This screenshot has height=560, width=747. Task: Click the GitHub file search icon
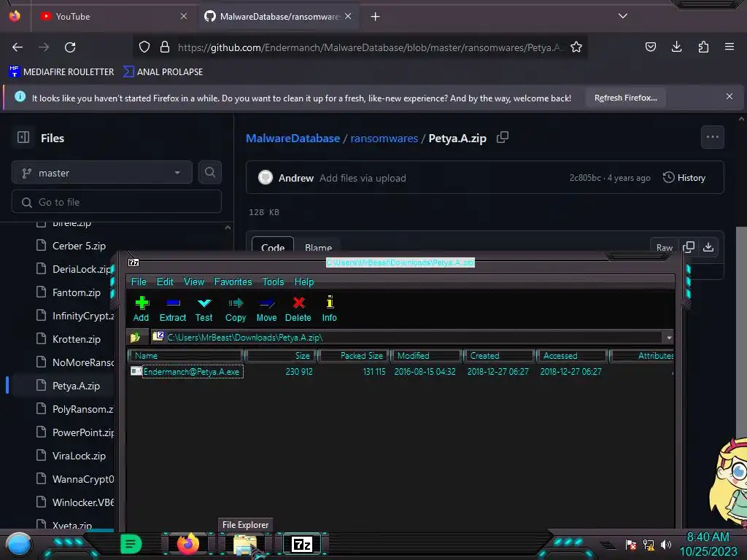tap(210, 172)
